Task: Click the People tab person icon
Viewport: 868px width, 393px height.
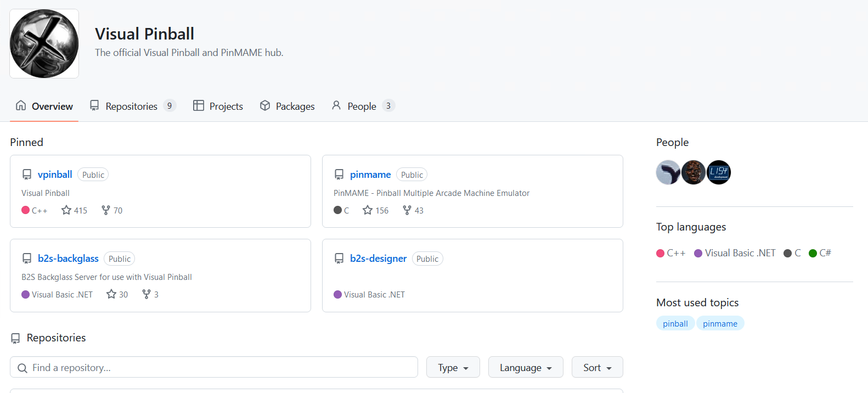Action: [336, 105]
